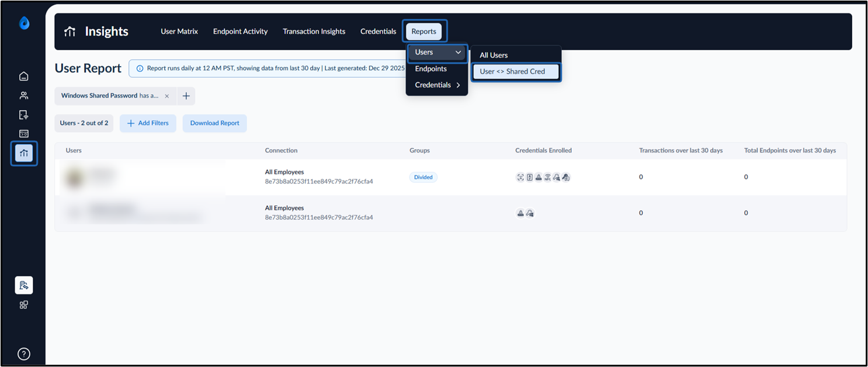
Task: Open the Insights chart icon in sidebar
Action: pos(24,153)
